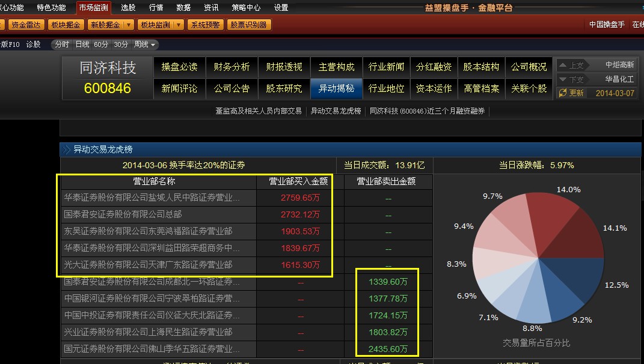644x364 pixels.
Task: Click 中国操盘手 link
Action: pos(607,25)
